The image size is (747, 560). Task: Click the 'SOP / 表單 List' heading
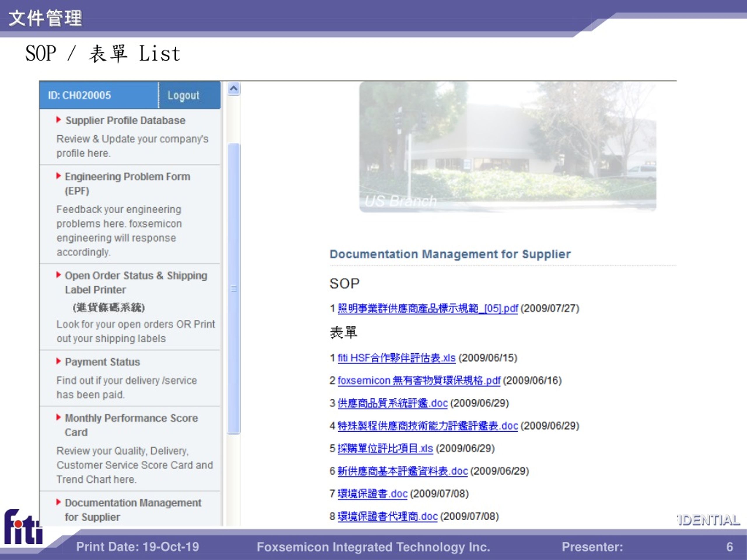tap(103, 53)
